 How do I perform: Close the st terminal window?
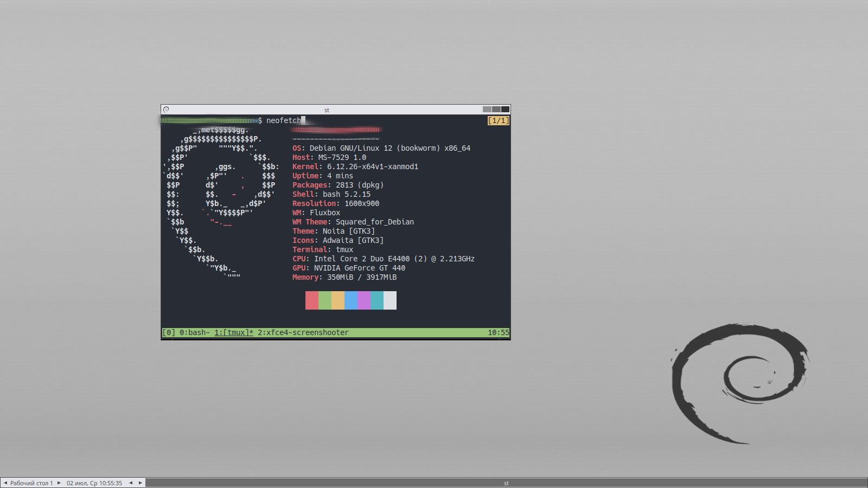[505, 110]
